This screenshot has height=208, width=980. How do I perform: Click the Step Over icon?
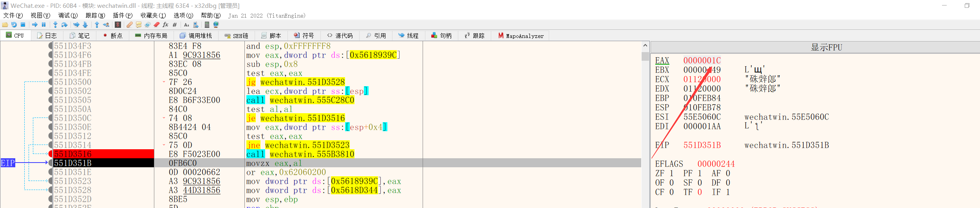coord(65,25)
